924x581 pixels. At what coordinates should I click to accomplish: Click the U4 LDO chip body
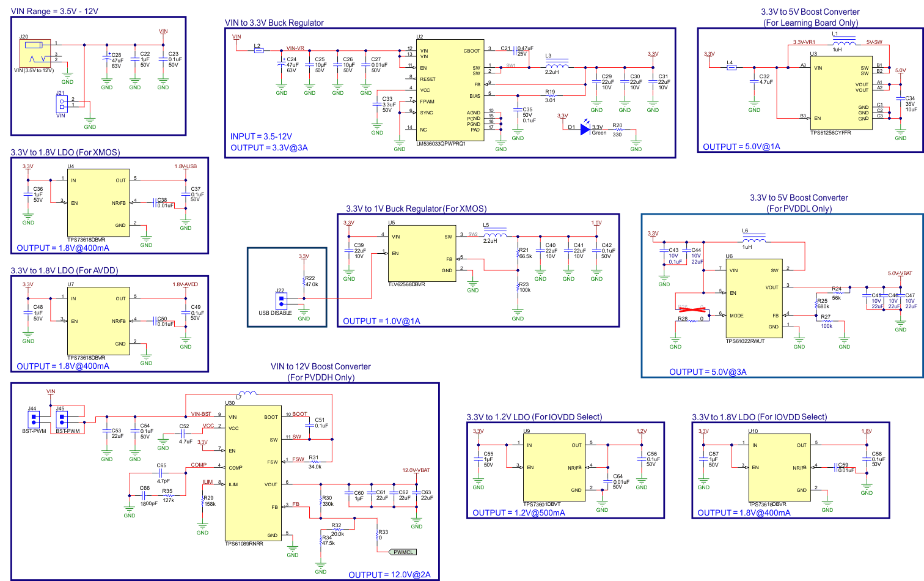coord(98,203)
